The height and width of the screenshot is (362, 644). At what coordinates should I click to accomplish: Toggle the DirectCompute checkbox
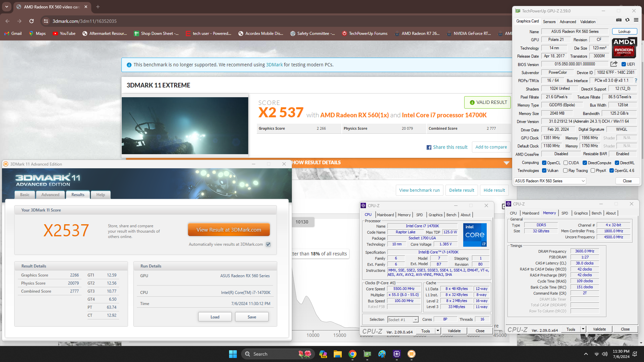tap(585, 163)
